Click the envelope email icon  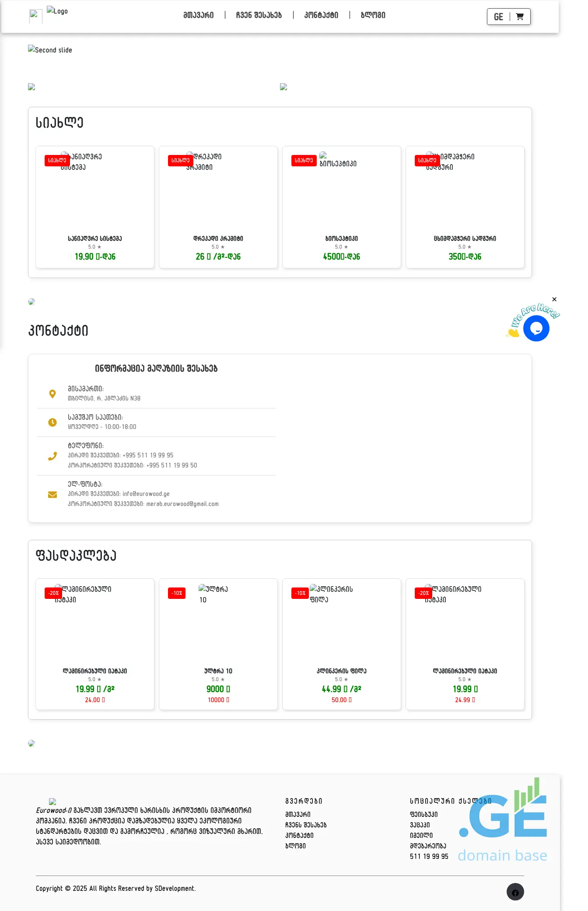click(52, 495)
